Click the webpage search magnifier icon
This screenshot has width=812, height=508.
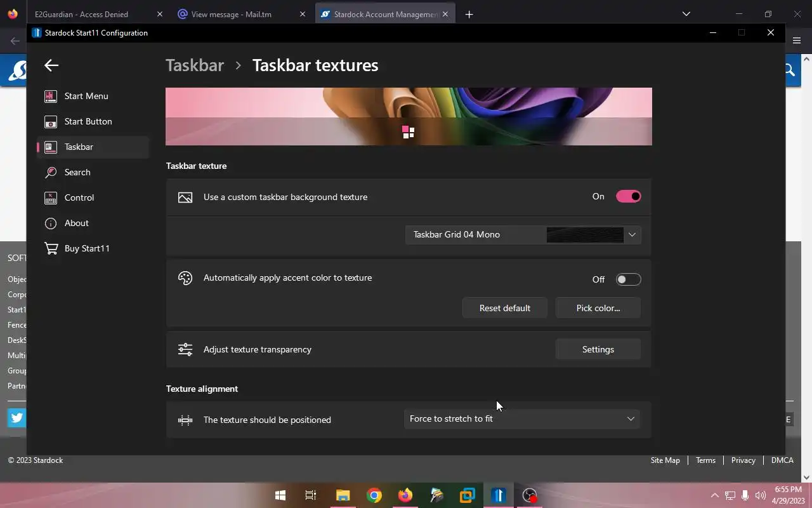tap(790, 70)
